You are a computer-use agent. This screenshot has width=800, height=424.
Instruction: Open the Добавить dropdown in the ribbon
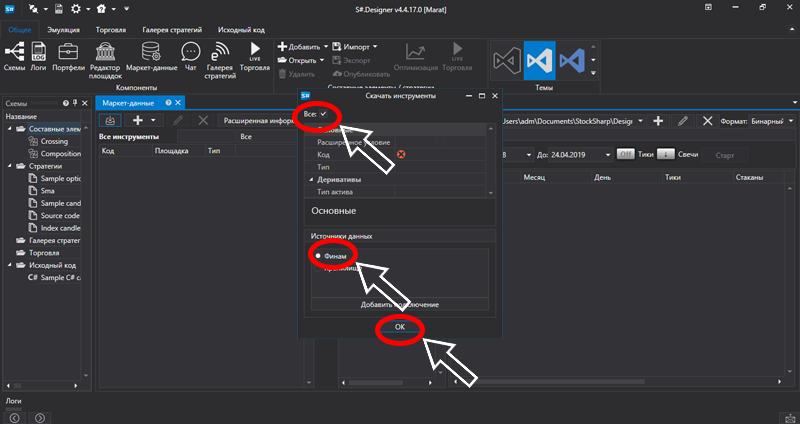[300, 47]
